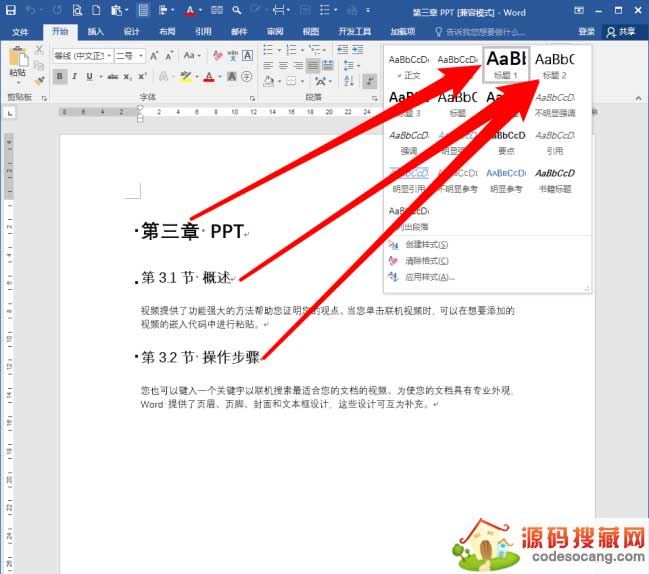
Task: Select the 标题 2 style thumbnail
Action: click(555, 65)
